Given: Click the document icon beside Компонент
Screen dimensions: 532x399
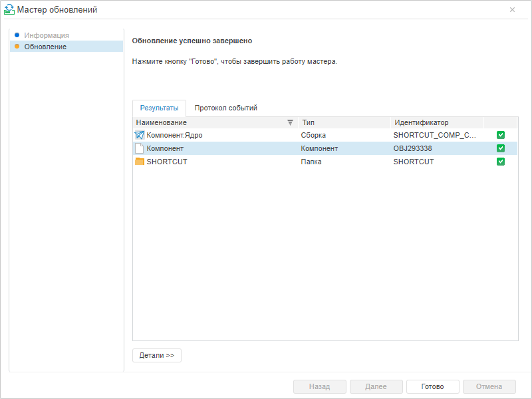Looking at the screenshot, I should coord(139,148).
